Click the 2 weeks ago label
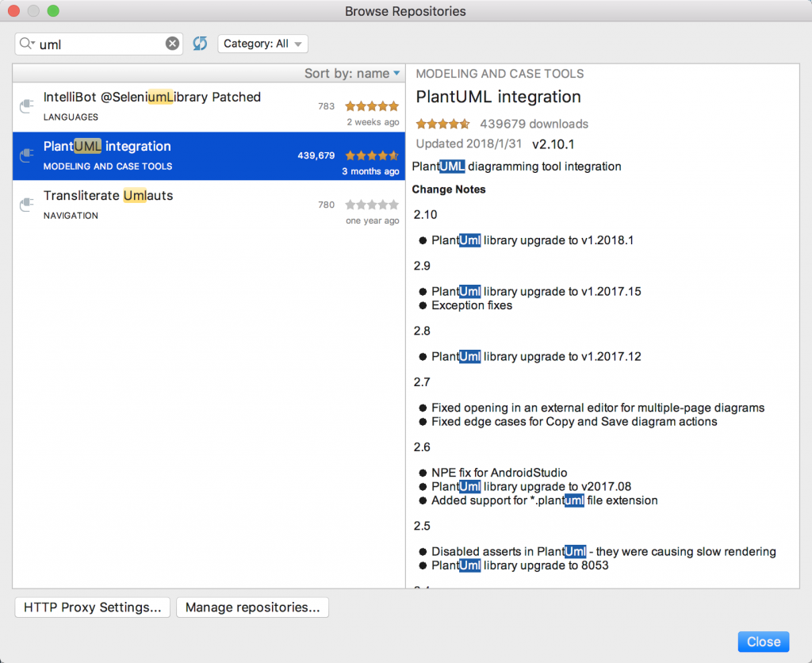 [373, 122]
